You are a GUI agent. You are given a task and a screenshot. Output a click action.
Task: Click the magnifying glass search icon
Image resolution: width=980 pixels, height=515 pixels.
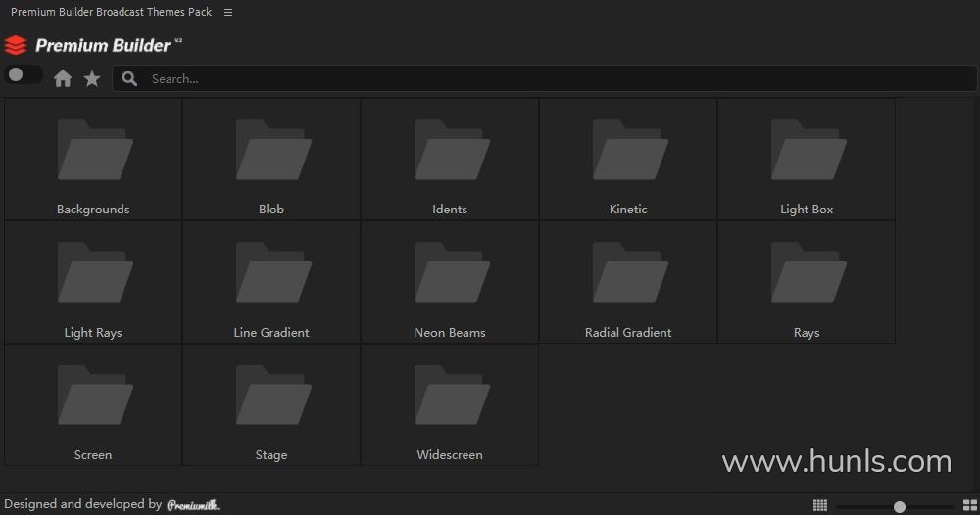pos(129,78)
